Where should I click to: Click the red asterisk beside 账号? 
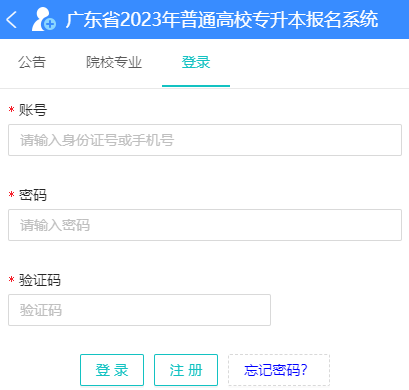coord(12,110)
